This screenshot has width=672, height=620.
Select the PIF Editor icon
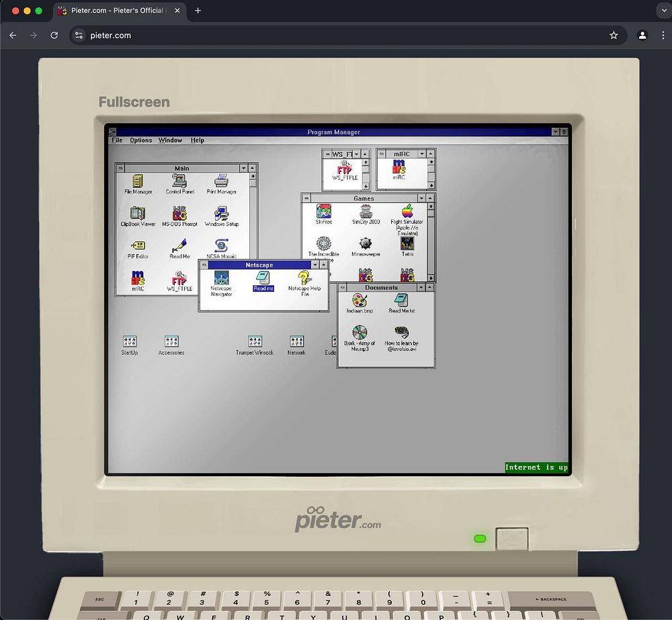[x=138, y=249]
